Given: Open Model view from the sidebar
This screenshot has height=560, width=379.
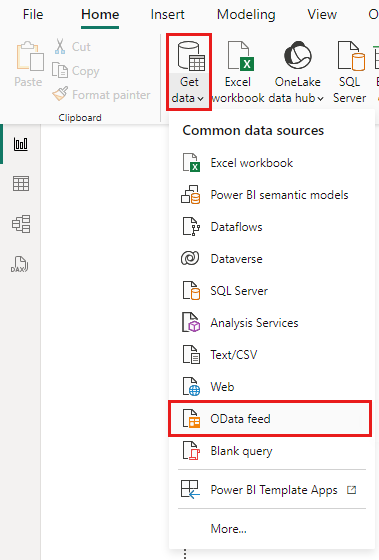Looking at the screenshot, I should point(21,224).
